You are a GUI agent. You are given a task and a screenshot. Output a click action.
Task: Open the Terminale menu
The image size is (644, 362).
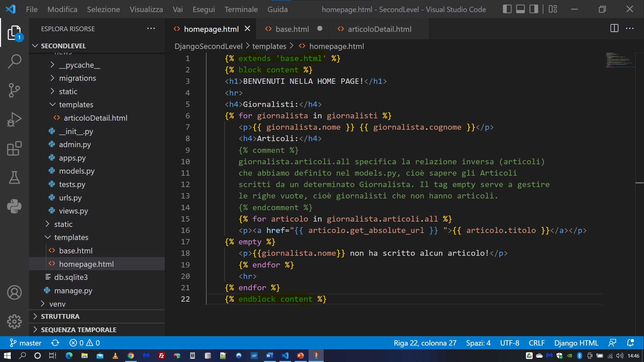coord(241,9)
